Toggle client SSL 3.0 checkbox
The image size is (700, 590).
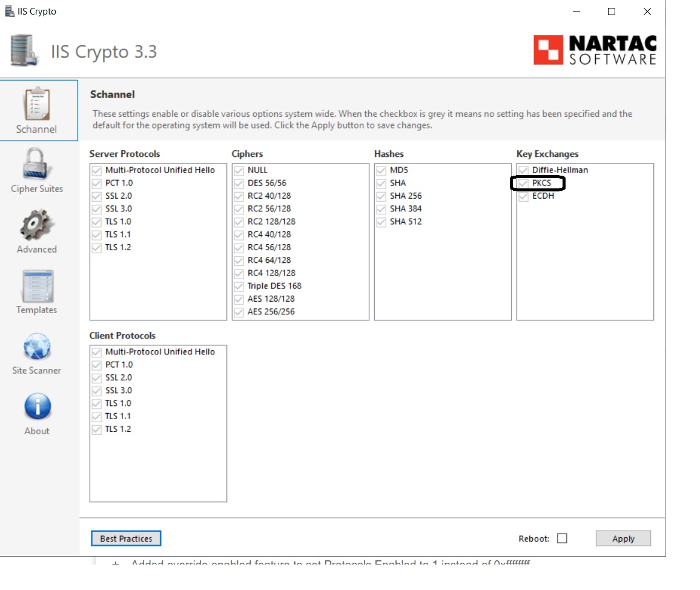pos(96,391)
